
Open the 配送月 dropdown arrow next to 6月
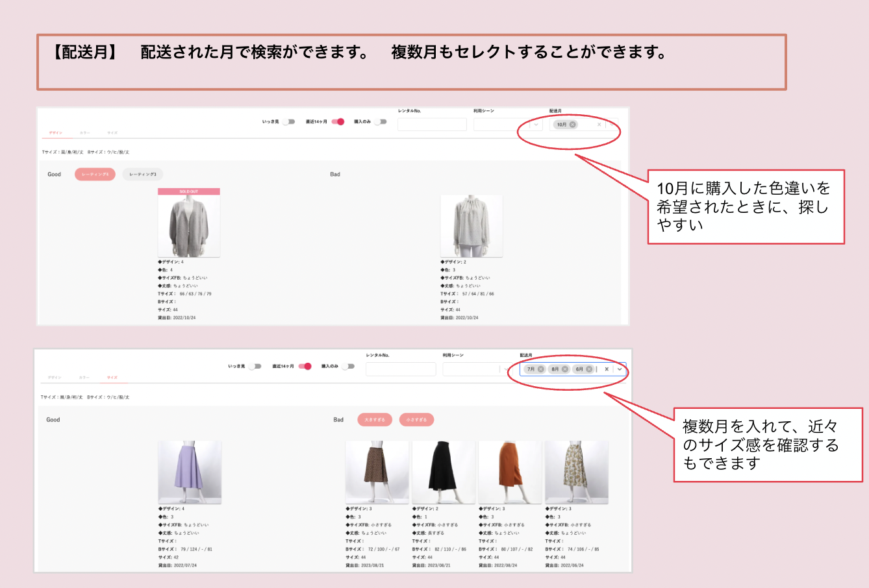pos(620,369)
